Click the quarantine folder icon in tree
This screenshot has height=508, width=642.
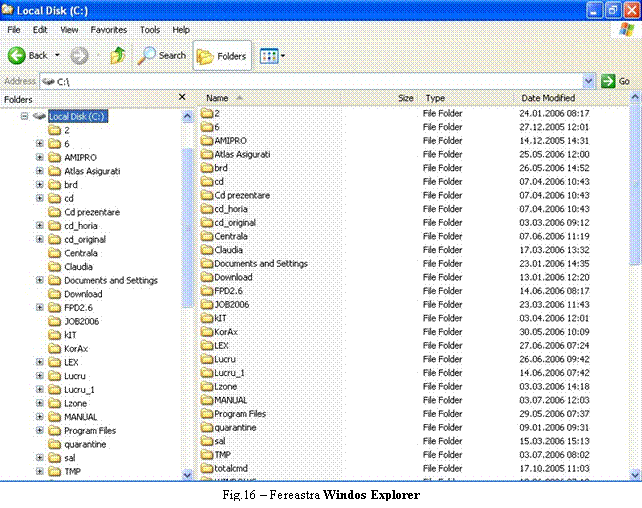(54, 444)
